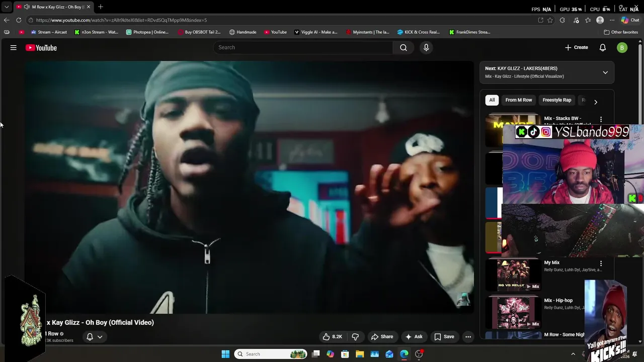
Task: Open the Mix - Hip-hop thumbnail
Action: (x=513, y=312)
